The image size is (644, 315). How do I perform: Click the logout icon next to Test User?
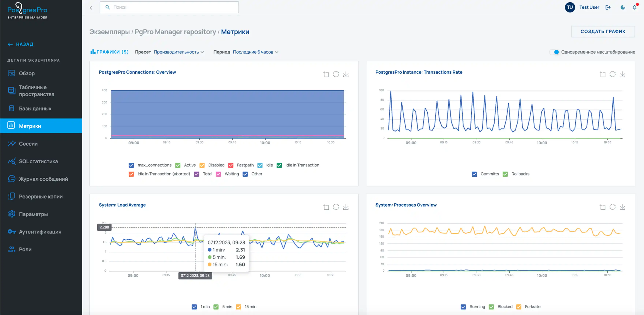(608, 7)
